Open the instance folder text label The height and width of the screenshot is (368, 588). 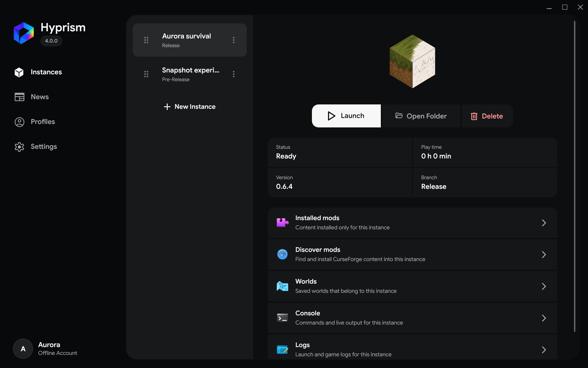click(x=427, y=116)
